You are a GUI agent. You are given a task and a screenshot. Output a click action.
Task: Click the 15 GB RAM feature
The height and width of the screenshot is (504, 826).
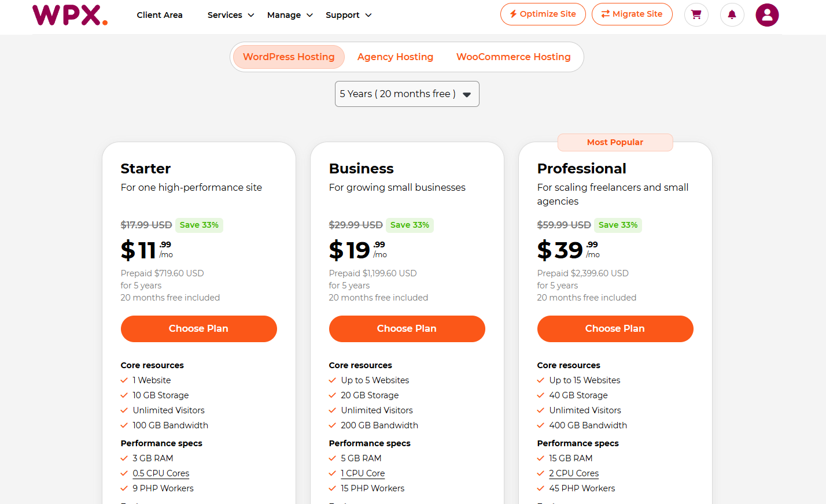pyautogui.click(x=571, y=458)
